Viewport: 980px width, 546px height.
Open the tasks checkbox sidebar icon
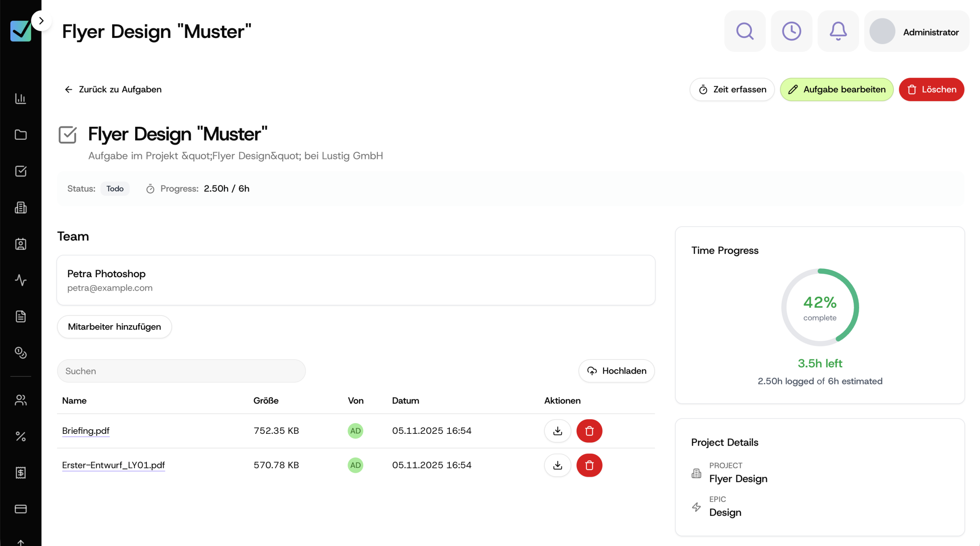[x=21, y=171]
